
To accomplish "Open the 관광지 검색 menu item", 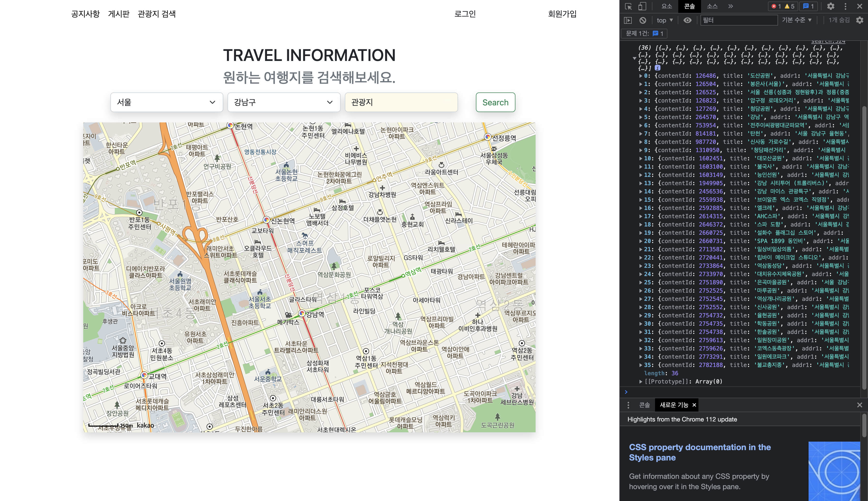I will click(157, 14).
